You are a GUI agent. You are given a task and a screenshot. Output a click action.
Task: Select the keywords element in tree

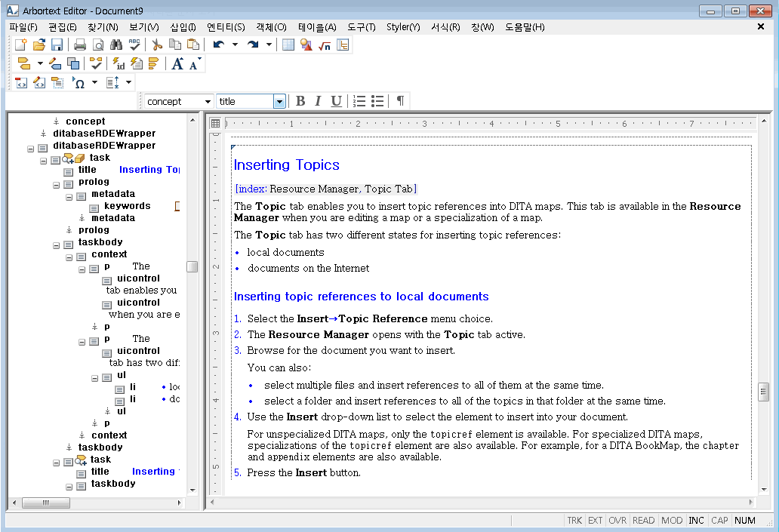(127, 206)
